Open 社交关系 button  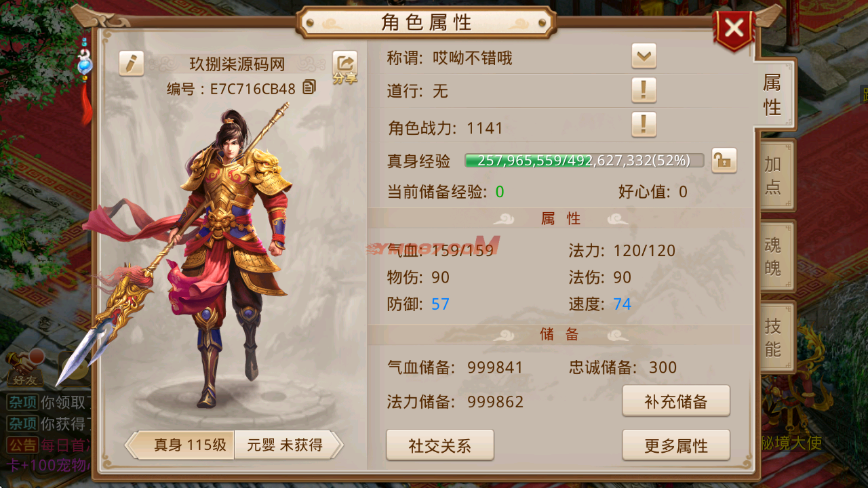click(440, 445)
